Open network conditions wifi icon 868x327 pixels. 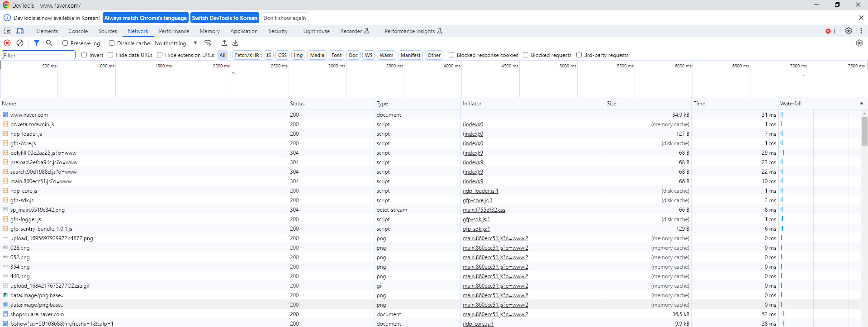click(x=208, y=43)
